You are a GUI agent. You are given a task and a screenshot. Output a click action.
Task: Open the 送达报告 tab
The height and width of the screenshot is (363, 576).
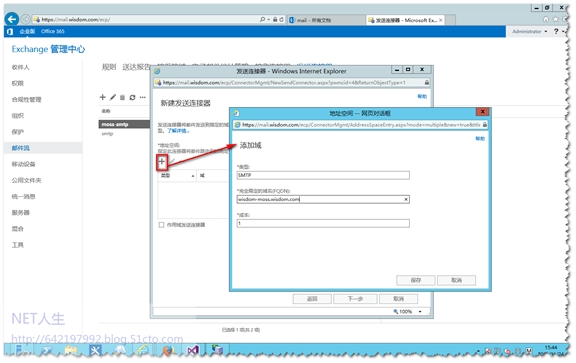click(x=137, y=67)
